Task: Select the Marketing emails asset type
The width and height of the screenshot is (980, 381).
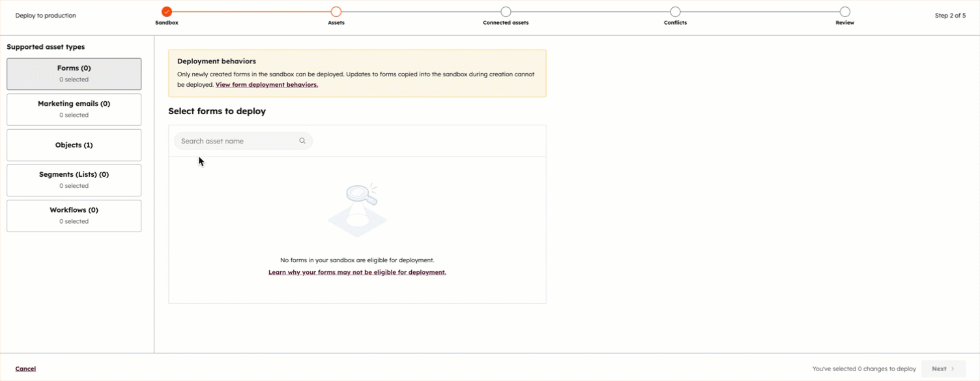Action: (x=74, y=109)
